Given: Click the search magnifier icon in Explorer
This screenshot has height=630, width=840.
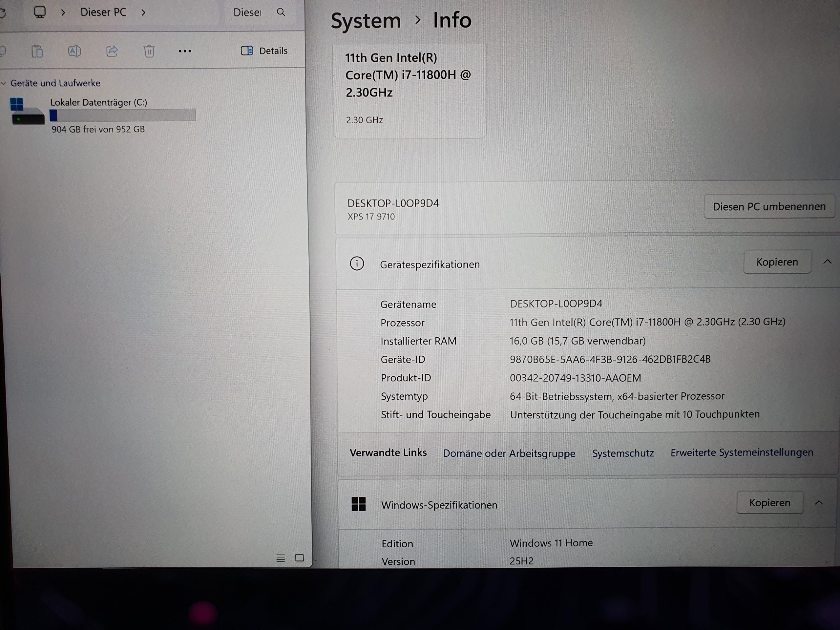Looking at the screenshot, I should tap(281, 12).
